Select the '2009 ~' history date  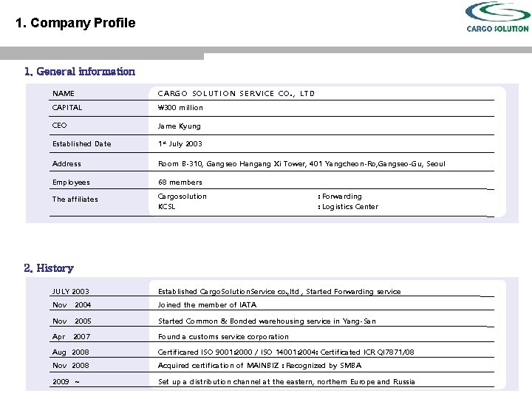click(66, 382)
